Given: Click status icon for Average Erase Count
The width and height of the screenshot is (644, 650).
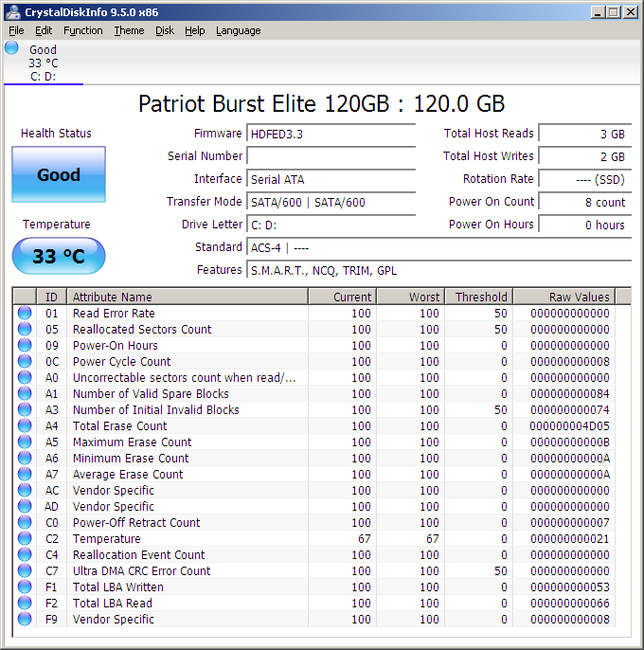Looking at the screenshot, I should point(25,474).
